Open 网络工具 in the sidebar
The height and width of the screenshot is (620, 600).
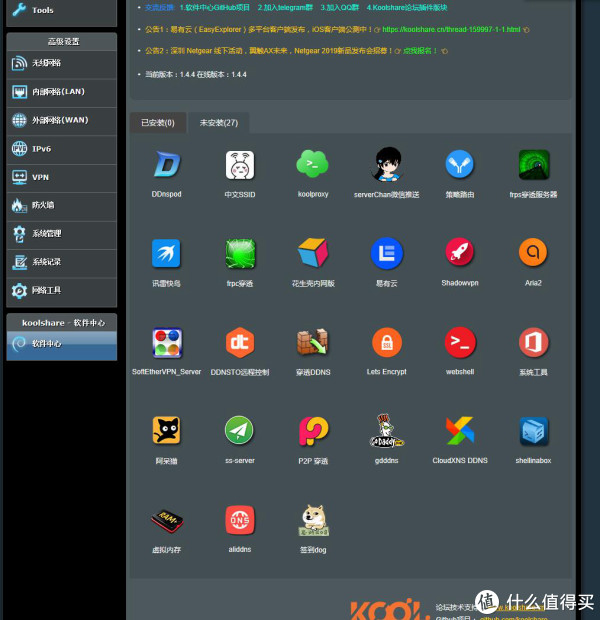click(62, 291)
